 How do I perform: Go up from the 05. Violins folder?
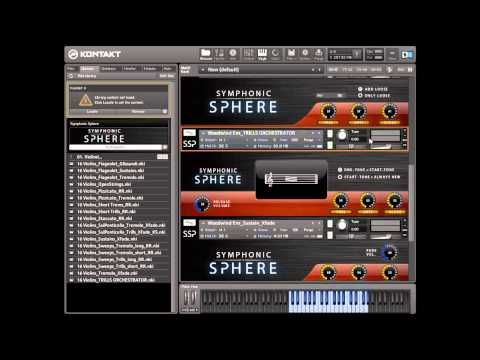click(x=71, y=157)
